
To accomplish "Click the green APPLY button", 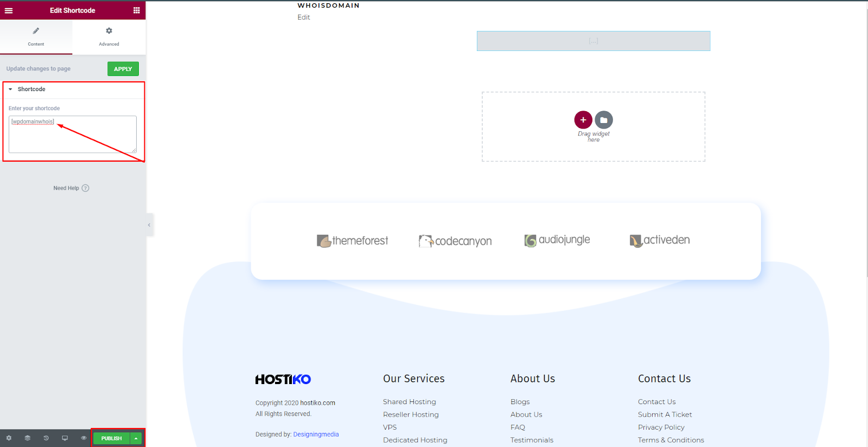I will pos(123,69).
